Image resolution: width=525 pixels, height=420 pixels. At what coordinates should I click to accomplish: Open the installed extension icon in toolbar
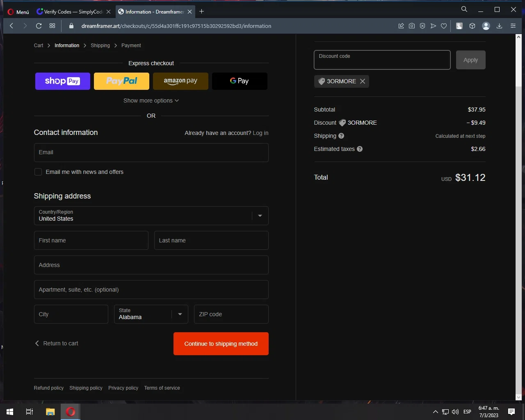click(459, 26)
